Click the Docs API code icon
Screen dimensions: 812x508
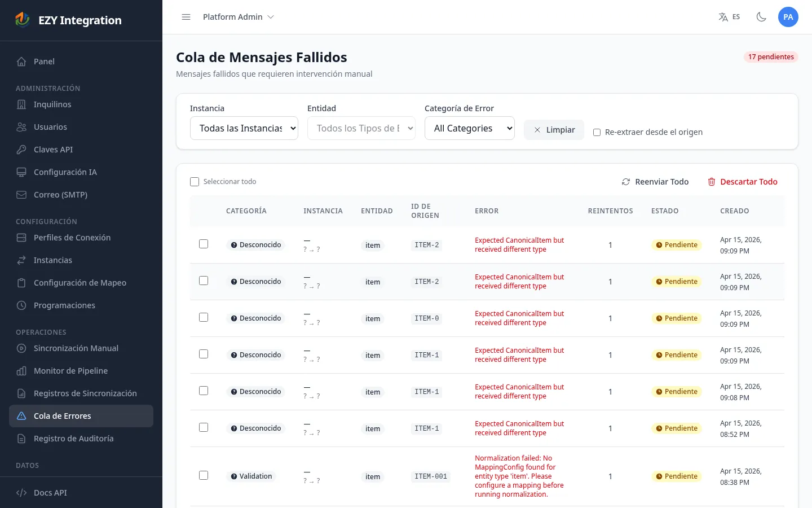click(21, 493)
